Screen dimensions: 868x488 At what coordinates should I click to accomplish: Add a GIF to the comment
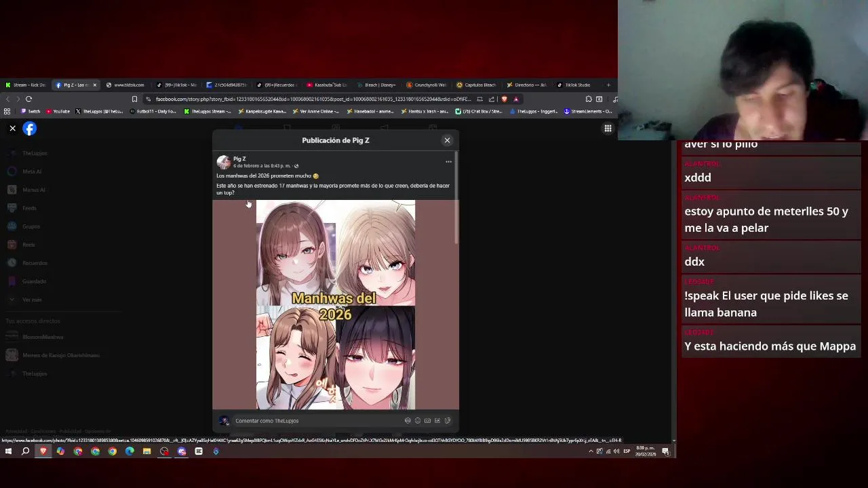click(437, 421)
